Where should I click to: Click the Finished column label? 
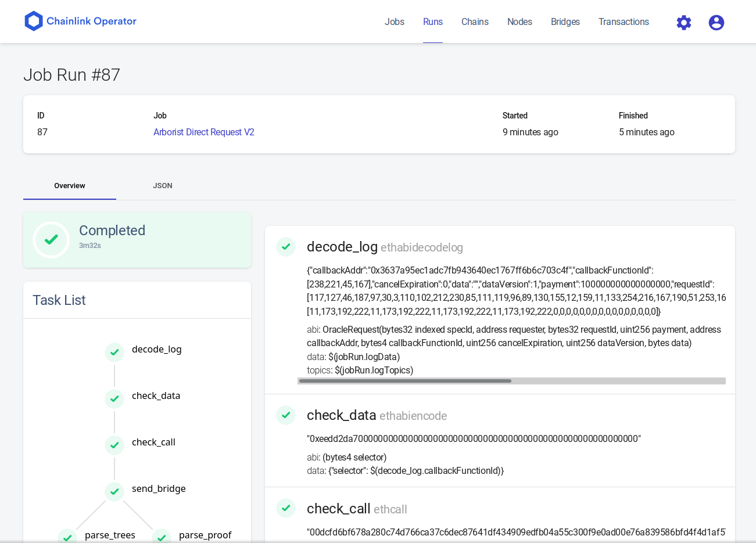pos(633,116)
